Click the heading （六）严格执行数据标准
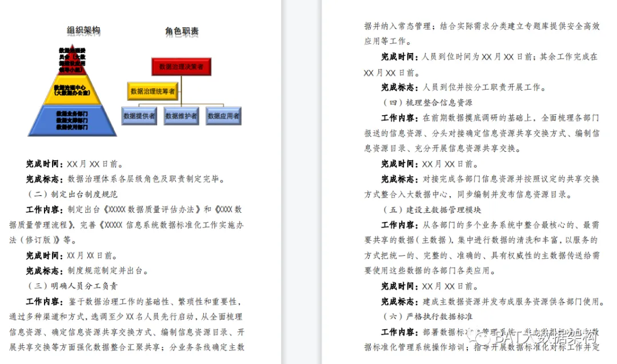Image resolution: width=617 pixels, height=364 pixels. (x=427, y=317)
